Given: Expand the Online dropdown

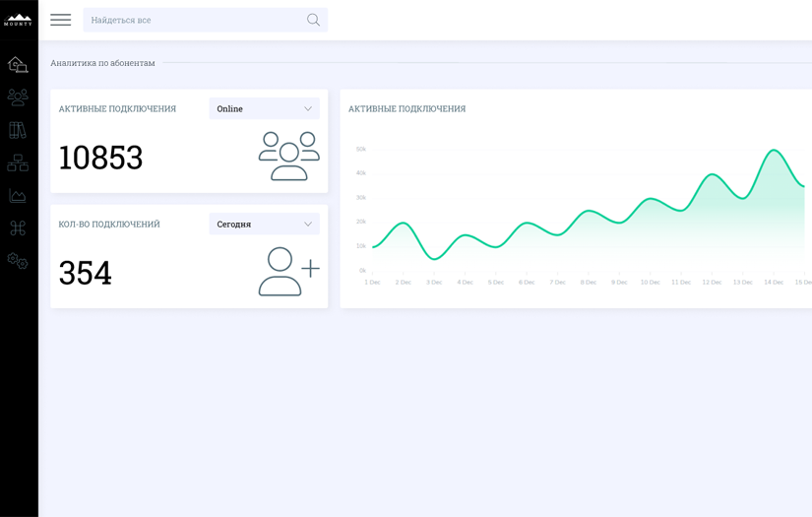Looking at the screenshot, I should tap(264, 108).
